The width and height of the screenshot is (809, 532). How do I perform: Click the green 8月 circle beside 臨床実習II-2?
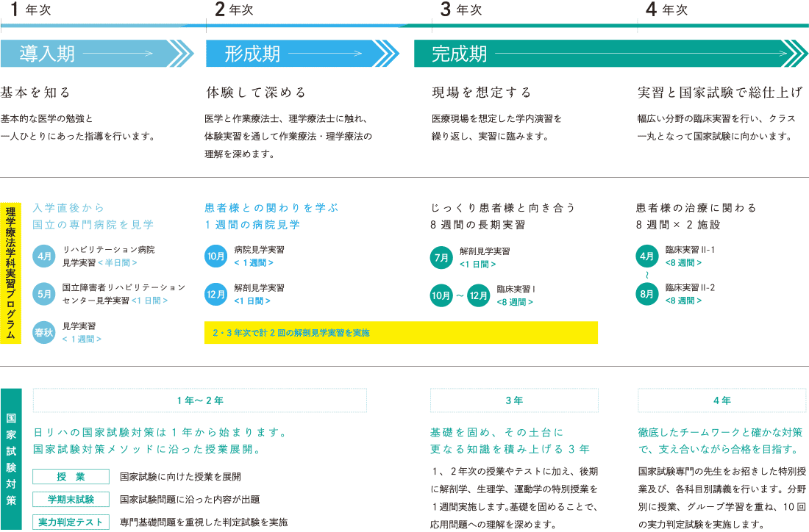(x=647, y=294)
